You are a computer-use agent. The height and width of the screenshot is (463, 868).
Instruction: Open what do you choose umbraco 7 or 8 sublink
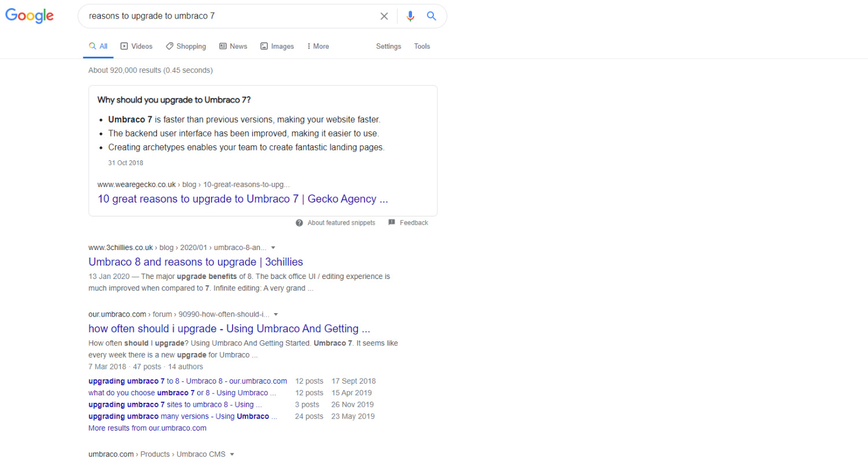(x=182, y=393)
